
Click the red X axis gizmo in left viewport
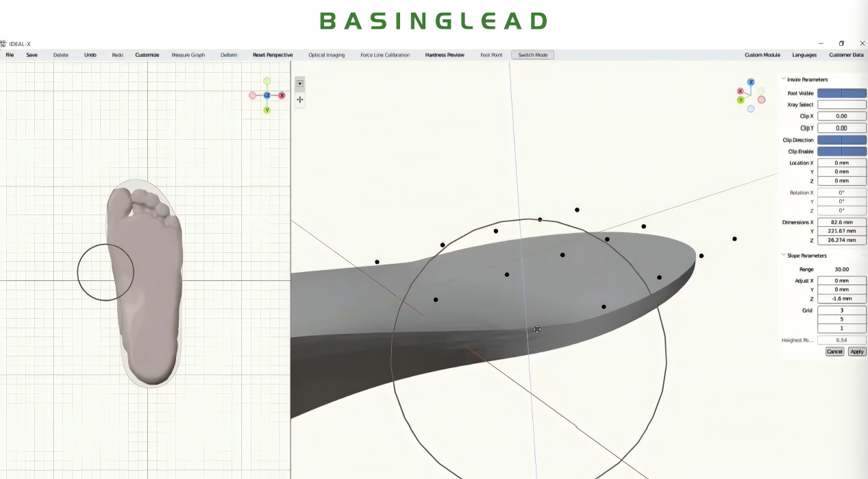(282, 96)
